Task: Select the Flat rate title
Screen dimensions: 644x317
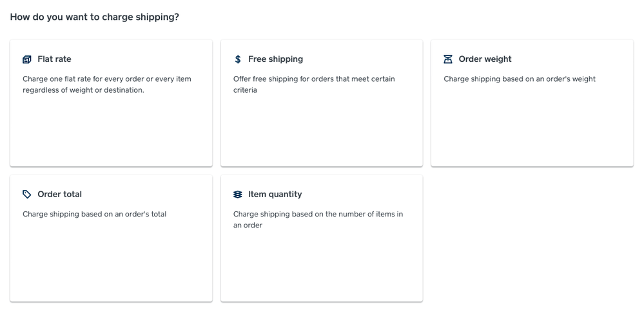Action: coord(54,59)
